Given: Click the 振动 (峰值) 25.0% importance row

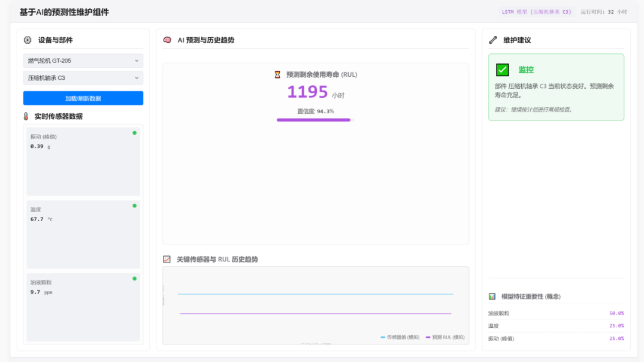Looking at the screenshot, I should coord(556,339).
